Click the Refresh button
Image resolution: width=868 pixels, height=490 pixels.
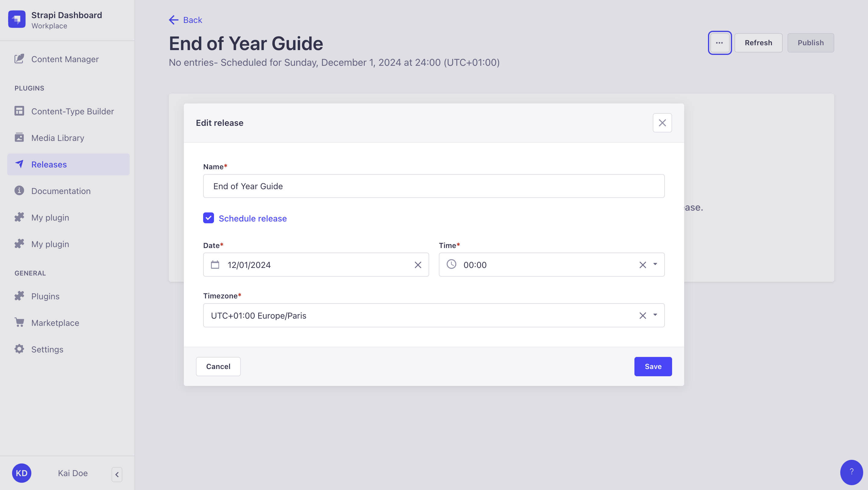(758, 42)
